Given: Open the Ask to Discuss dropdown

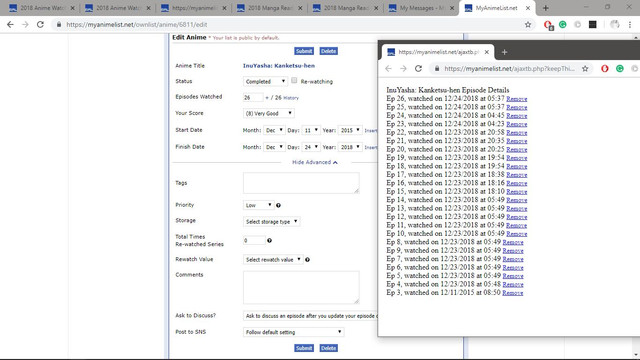Looking at the screenshot, I should [x=311, y=316].
